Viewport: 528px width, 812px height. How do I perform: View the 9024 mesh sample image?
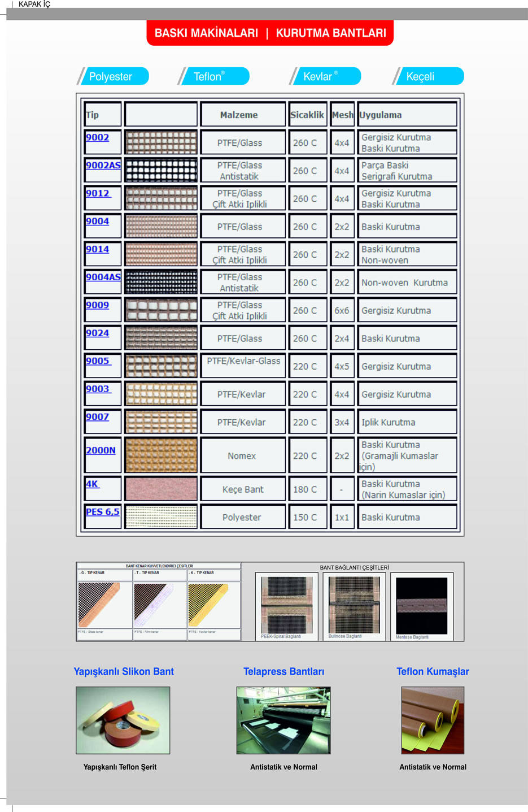pos(161,338)
